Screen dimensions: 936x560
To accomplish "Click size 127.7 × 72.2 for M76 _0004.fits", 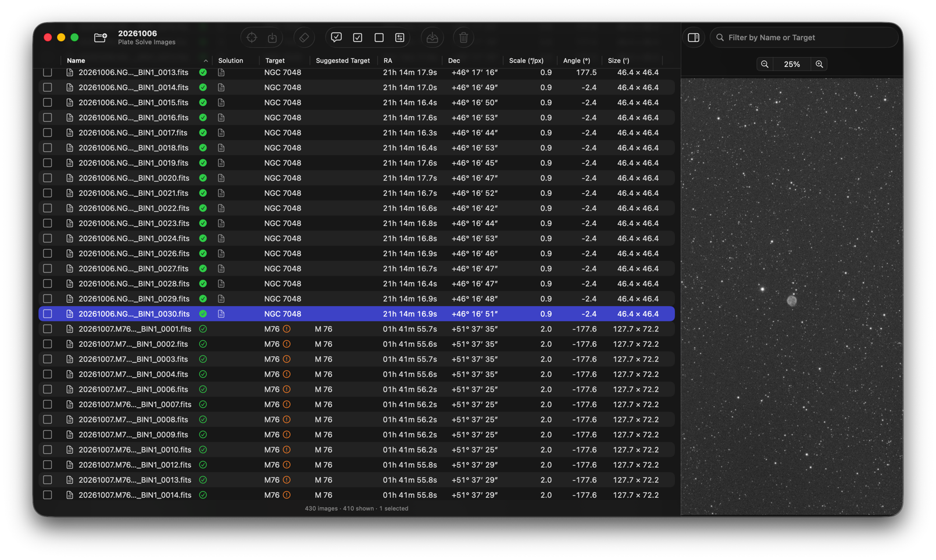I will pyautogui.click(x=636, y=374).
